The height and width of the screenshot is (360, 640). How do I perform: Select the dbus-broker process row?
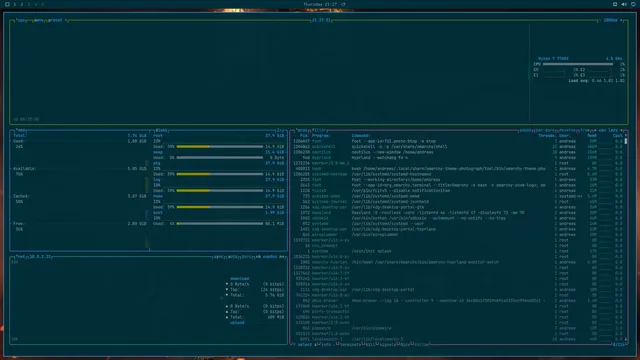458,301
